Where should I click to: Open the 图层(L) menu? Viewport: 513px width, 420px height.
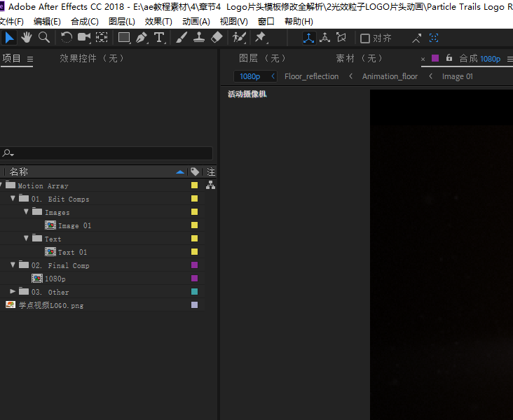coord(122,22)
